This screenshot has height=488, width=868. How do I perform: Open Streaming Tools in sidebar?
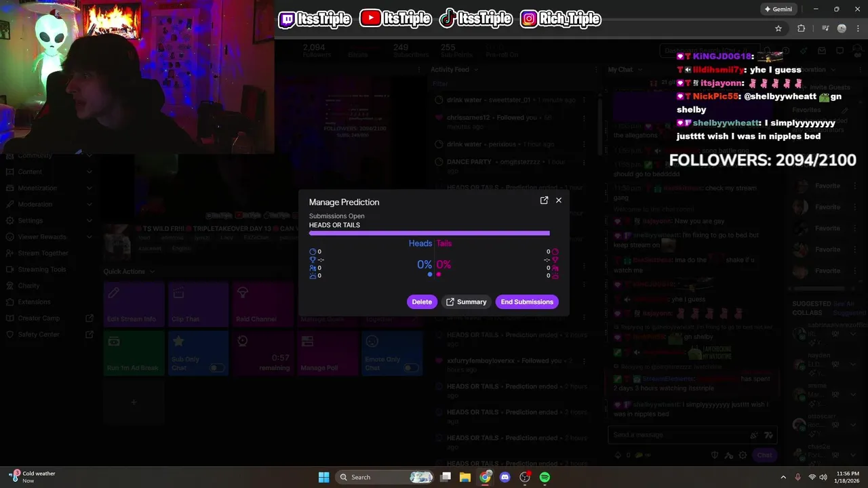point(42,269)
